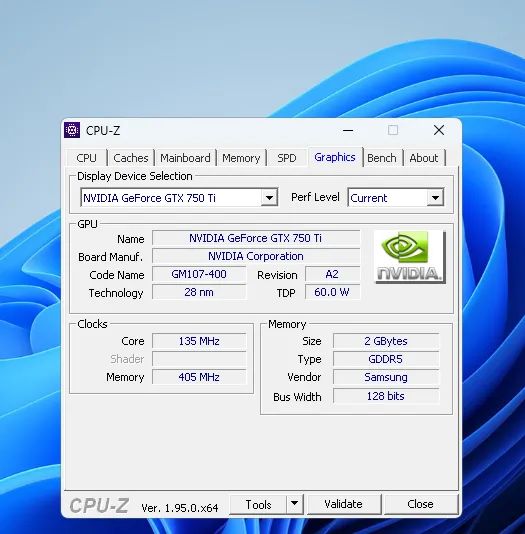Click the Board Manuf. label
Viewport: 525px width, 534px height.
110,257
